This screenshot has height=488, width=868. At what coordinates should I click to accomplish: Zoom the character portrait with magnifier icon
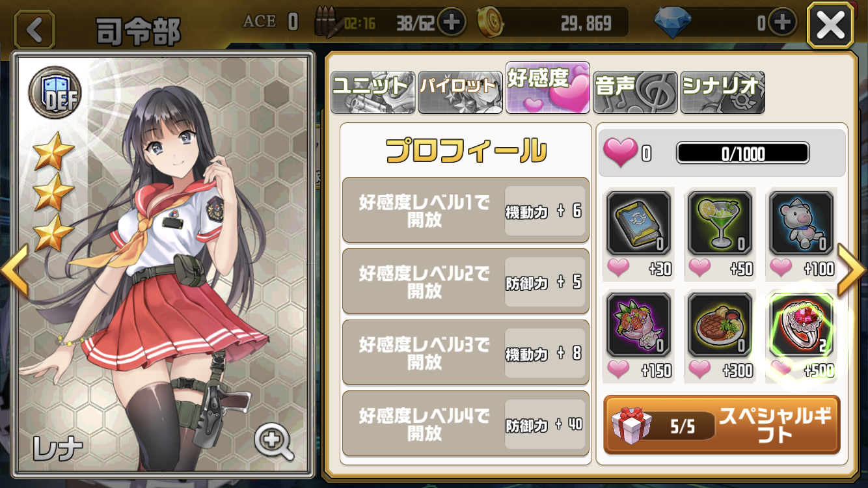tap(274, 442)
